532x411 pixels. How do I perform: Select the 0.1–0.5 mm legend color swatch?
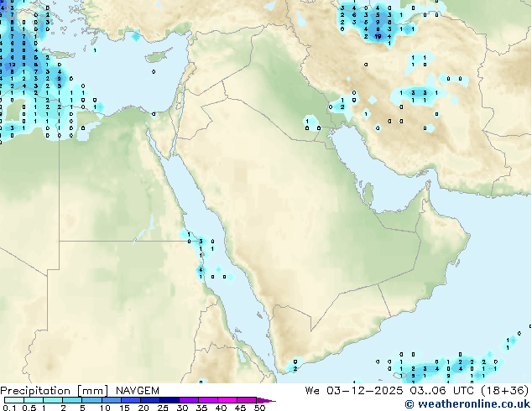click(x=14, y=400)
